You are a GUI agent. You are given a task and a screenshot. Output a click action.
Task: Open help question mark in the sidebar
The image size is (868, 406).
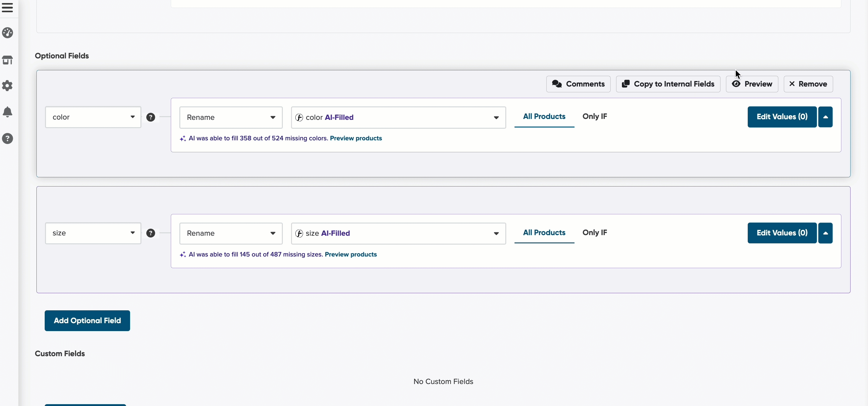pos(7,138)
